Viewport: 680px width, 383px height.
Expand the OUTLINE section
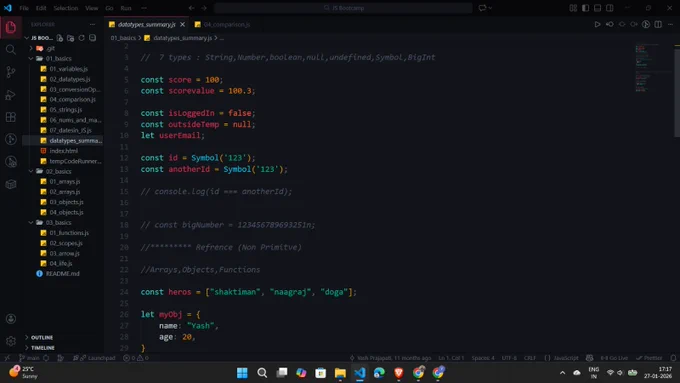click(42, 337)
